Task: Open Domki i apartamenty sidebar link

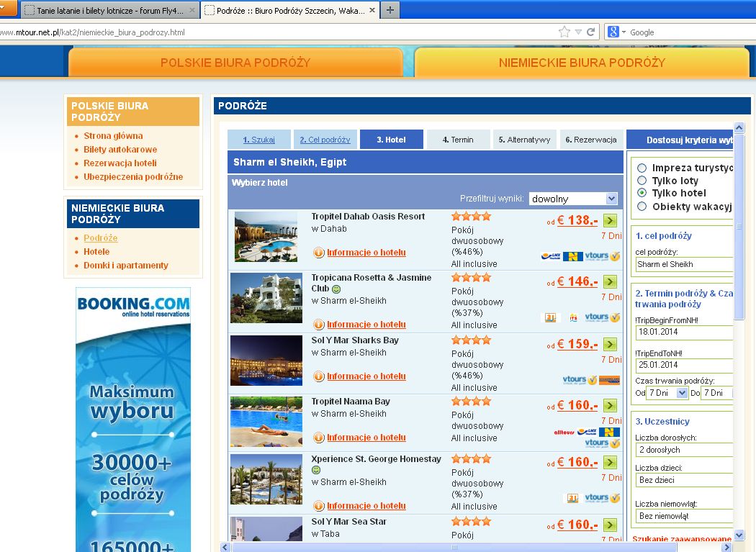Action: (126, 265)
